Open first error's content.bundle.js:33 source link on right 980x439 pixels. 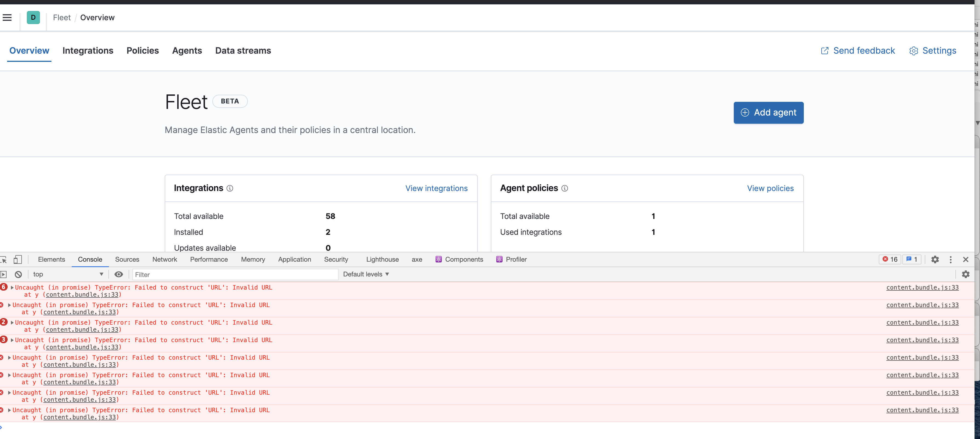(922, 288)
